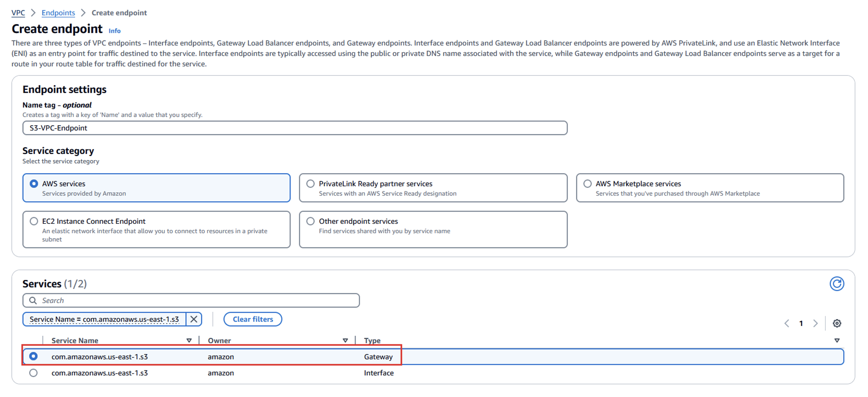Go to next Services page
Viewport: 868px width, 397px height.
(x=815, y=323)
